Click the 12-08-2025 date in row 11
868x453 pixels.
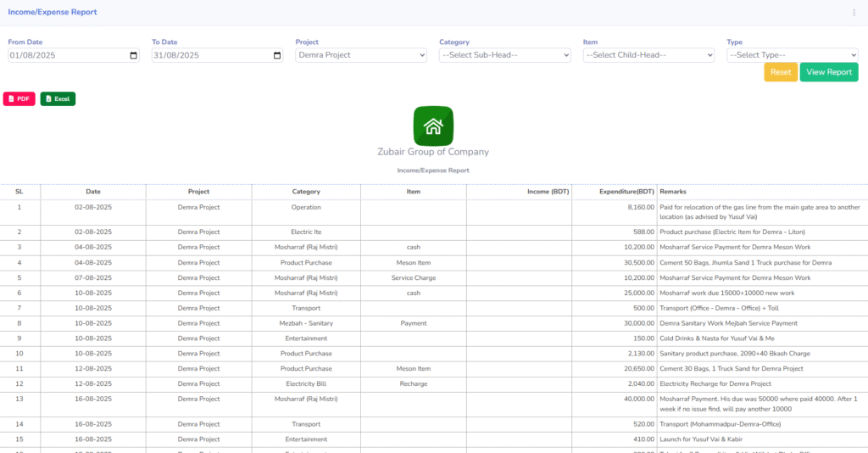click(93, 369)
